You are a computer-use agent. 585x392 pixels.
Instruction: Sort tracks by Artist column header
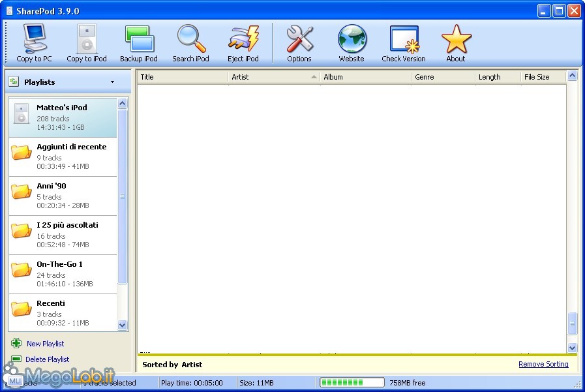point(274,77)
